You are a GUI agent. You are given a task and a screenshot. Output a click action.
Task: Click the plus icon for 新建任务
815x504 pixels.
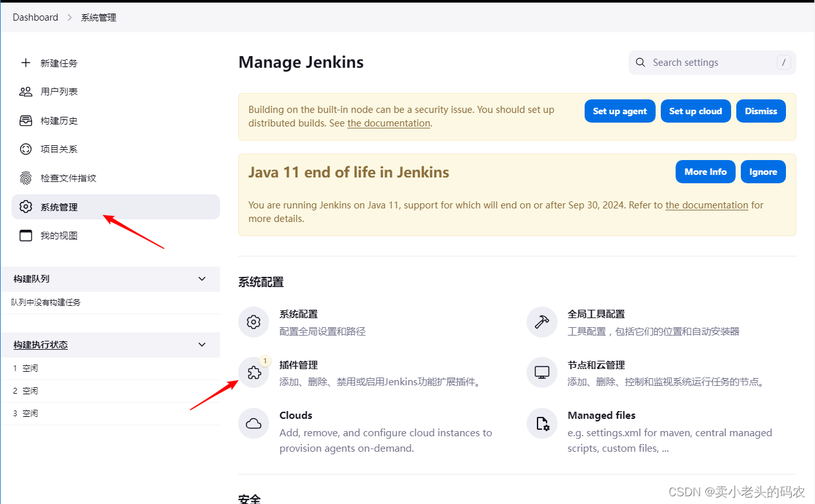pyautogui.click(x=26, y=63)
